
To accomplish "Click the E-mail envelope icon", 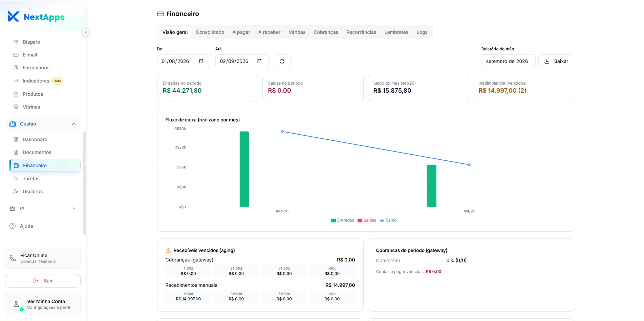I will point(16,55).
